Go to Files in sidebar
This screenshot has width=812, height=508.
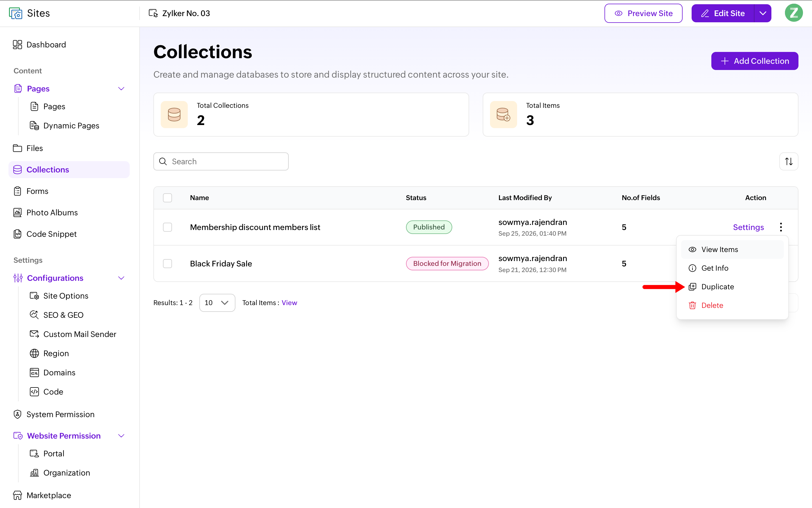coord(28,148)
